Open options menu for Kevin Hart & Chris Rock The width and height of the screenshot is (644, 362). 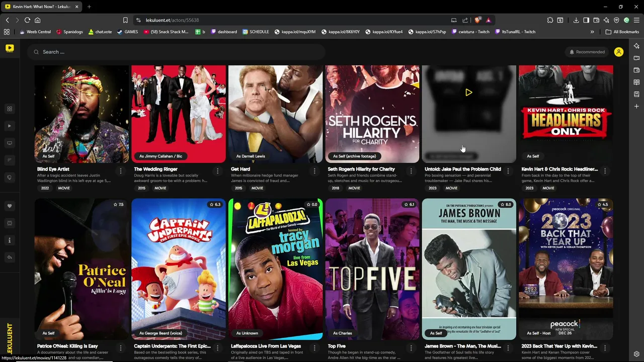605,171
